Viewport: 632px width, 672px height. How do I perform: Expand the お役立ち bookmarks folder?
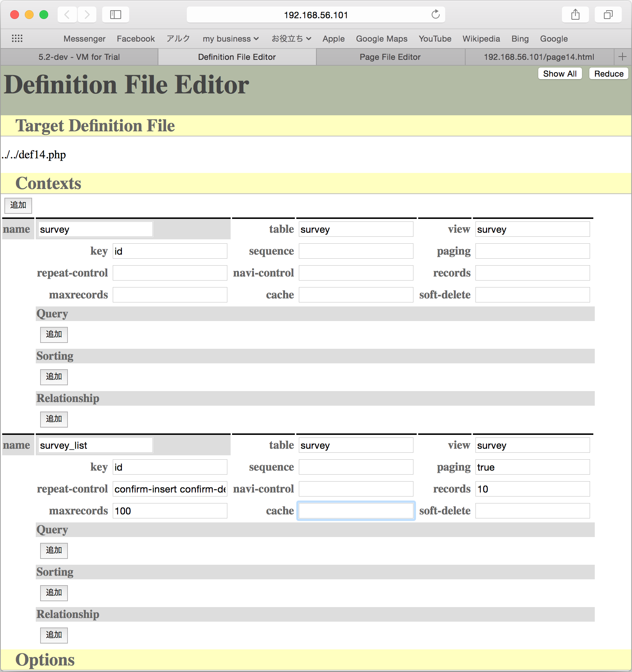click(291, 39)
